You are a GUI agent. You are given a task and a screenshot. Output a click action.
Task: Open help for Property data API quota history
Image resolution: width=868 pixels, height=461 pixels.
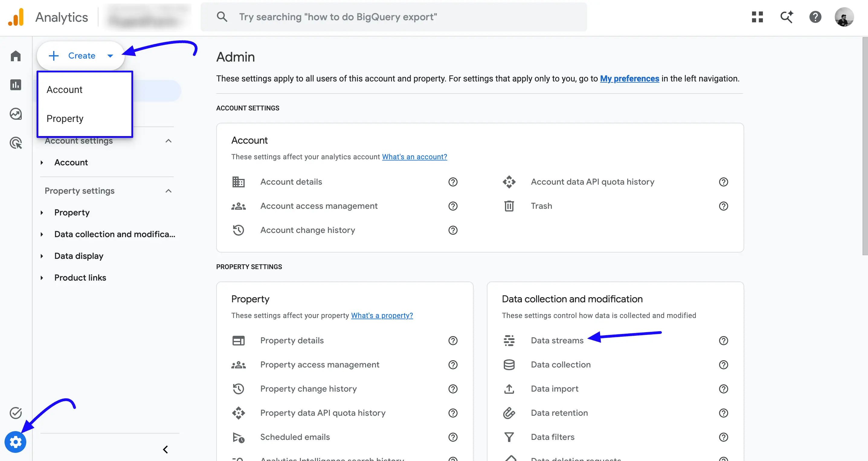pyautogui.click(x=453, y=413)
